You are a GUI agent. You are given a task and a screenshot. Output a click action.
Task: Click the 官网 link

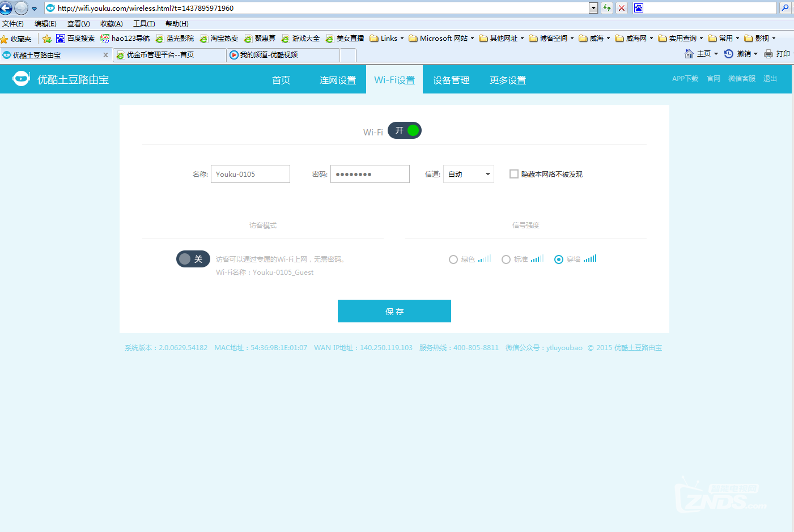(x=714, y=79)
